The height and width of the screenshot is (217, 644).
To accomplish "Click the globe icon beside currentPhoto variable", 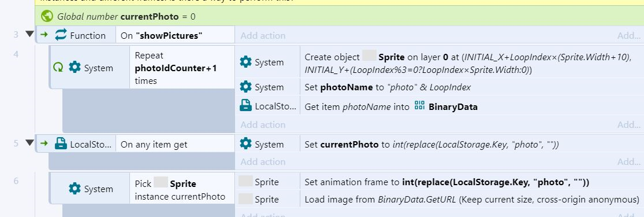I will (x=47, y=16).
